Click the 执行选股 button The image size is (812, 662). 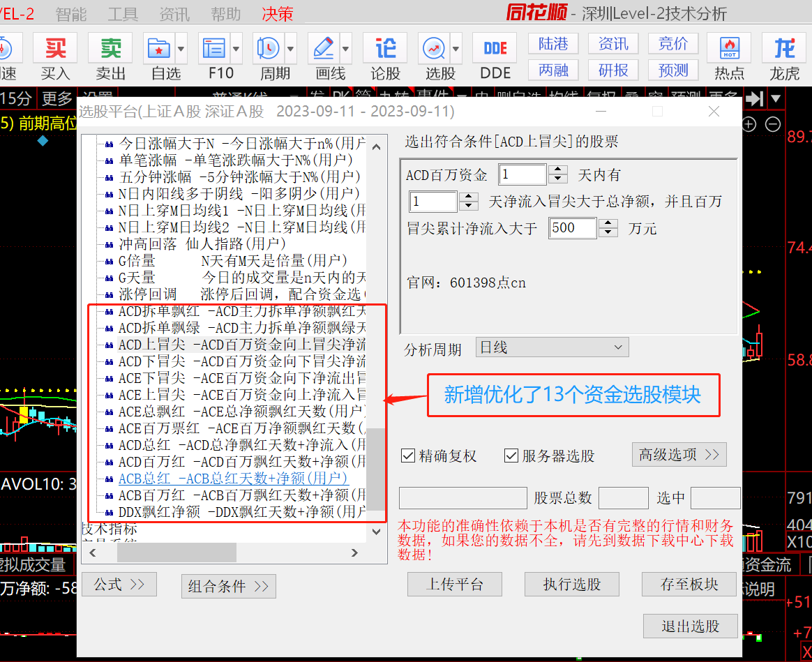572,585
